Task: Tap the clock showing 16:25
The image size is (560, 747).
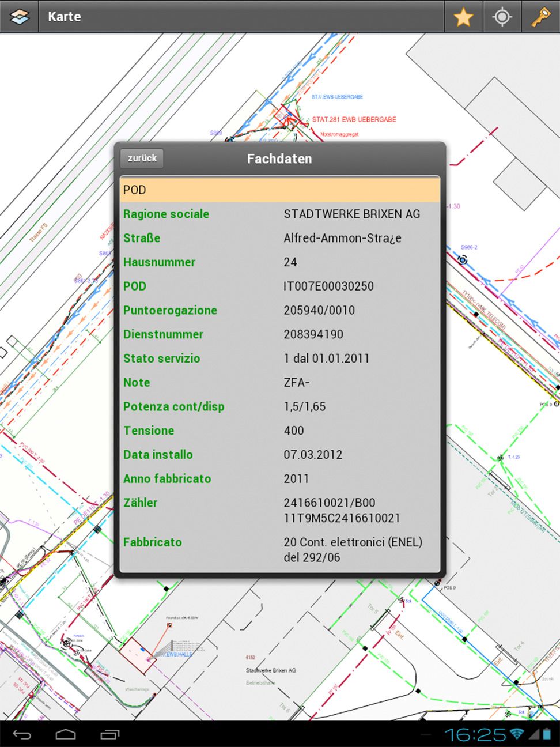Action: pyautogui.click(x=475, y=734)
